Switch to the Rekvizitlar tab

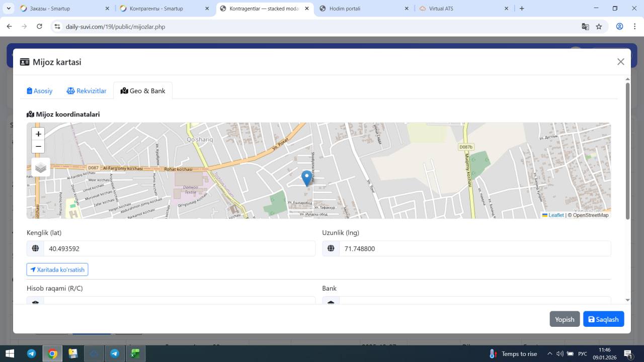87,91
